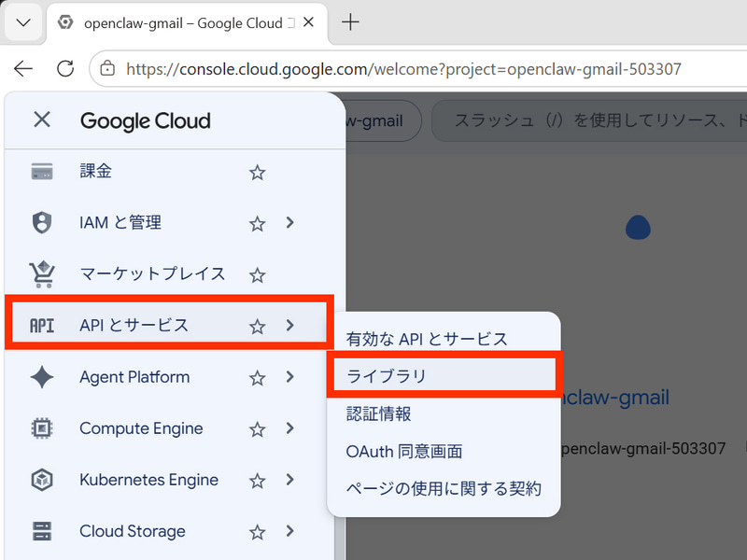Click the Agent Platform sparkle icon
This screenshot has width=747, height=560.
tap(42, 377)
